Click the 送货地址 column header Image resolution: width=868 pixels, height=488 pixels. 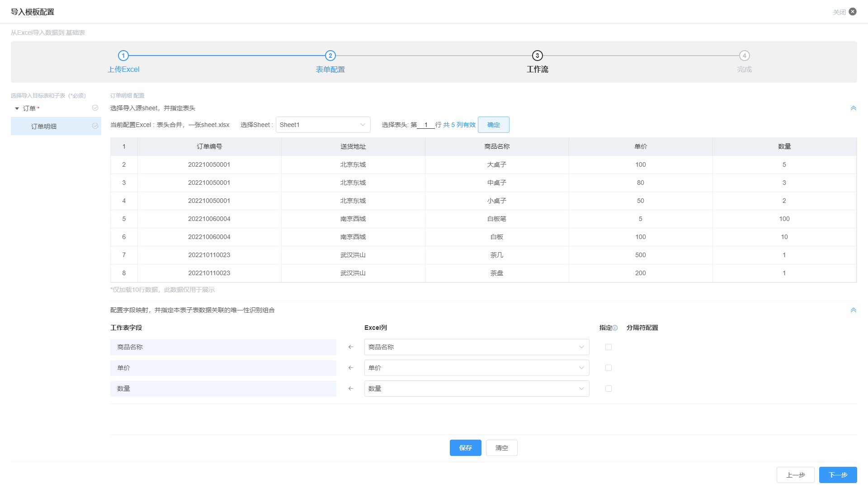[353, 146]
